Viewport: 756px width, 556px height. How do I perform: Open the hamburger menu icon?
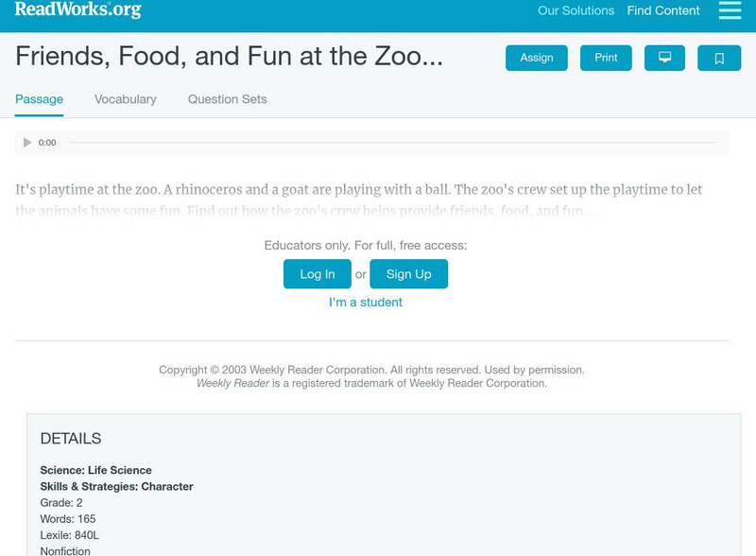(x=730, y=10)
